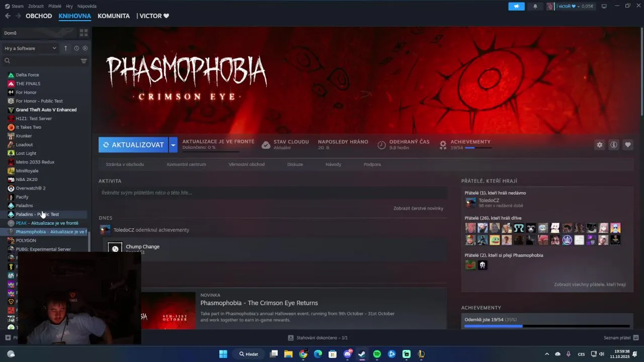This screenshot has height=362, width=644.
Task: Show Phasmophobia game info icon
Action: pyautogui.click(x=614, y=145)
